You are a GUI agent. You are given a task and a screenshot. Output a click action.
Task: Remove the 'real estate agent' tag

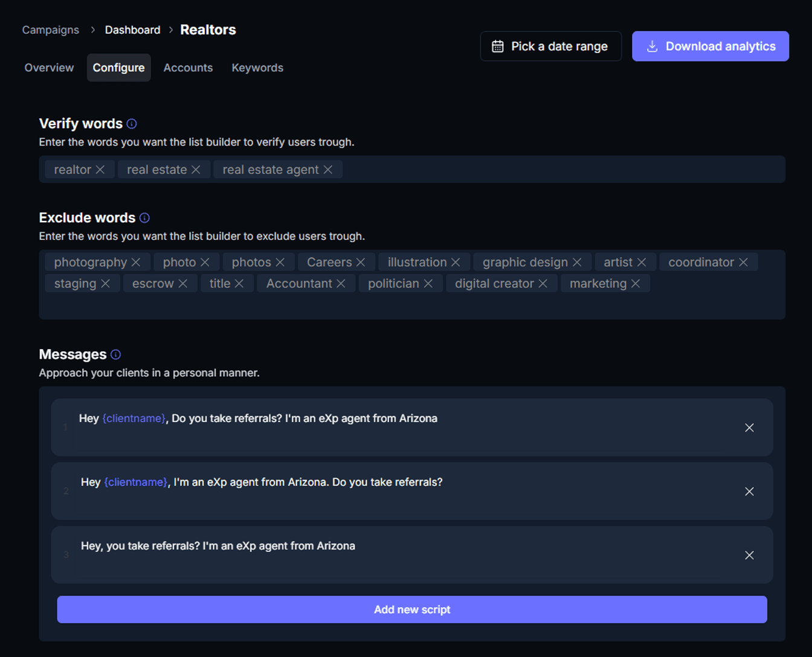328,170
